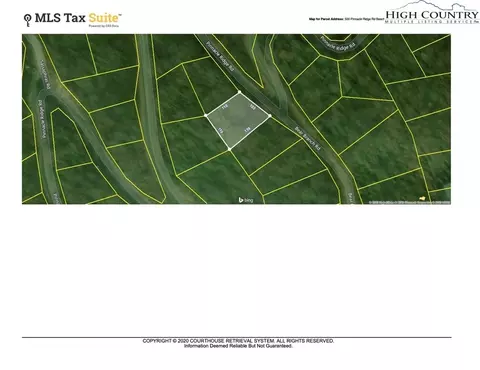Click 'Information Deemed Reliable But Not Guaranteed' text
The height and width of the screenshot is (370, 480).
point(238,346)
